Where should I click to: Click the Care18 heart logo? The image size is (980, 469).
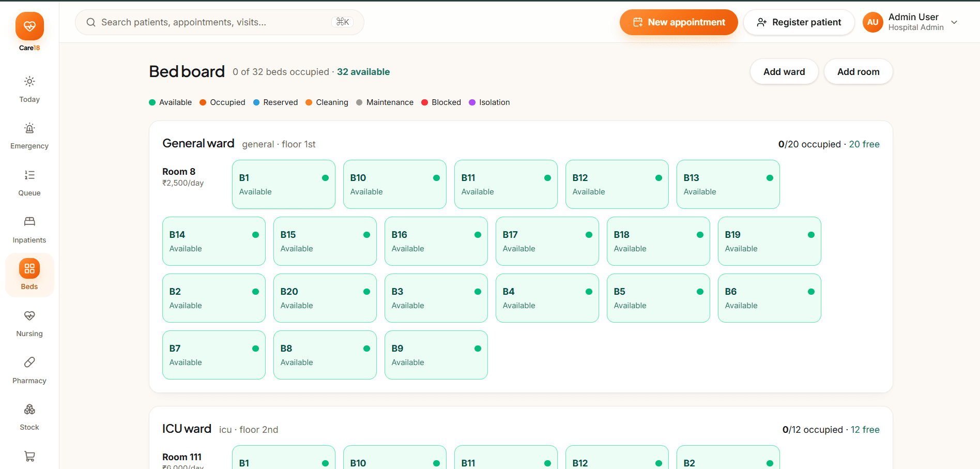click(x=29, y=26)
